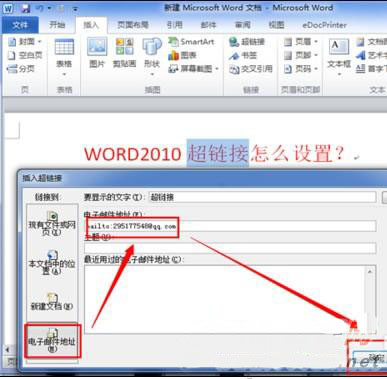387x379 pixels.
Task: Open the 视图 ribbon tab
Action: [276, 25]
